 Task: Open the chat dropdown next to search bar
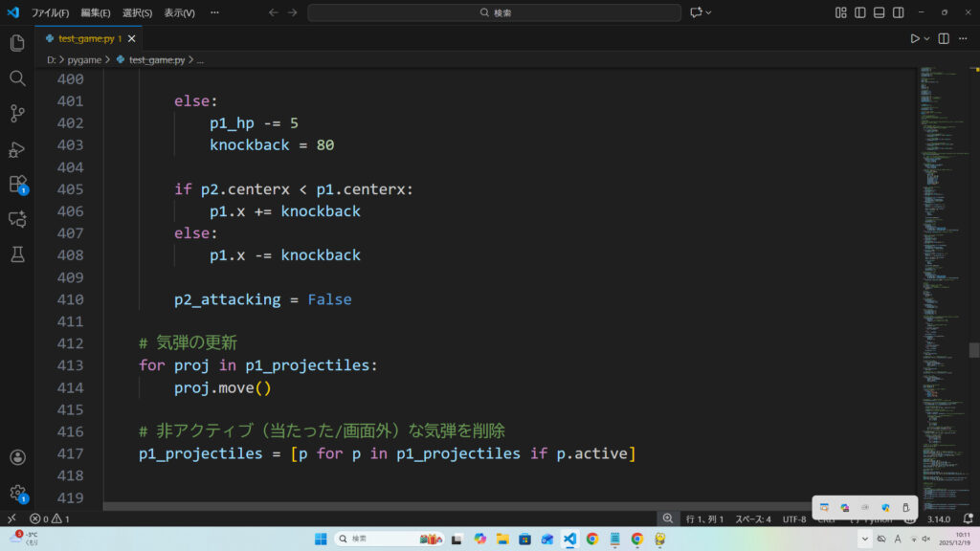(709, 12)
